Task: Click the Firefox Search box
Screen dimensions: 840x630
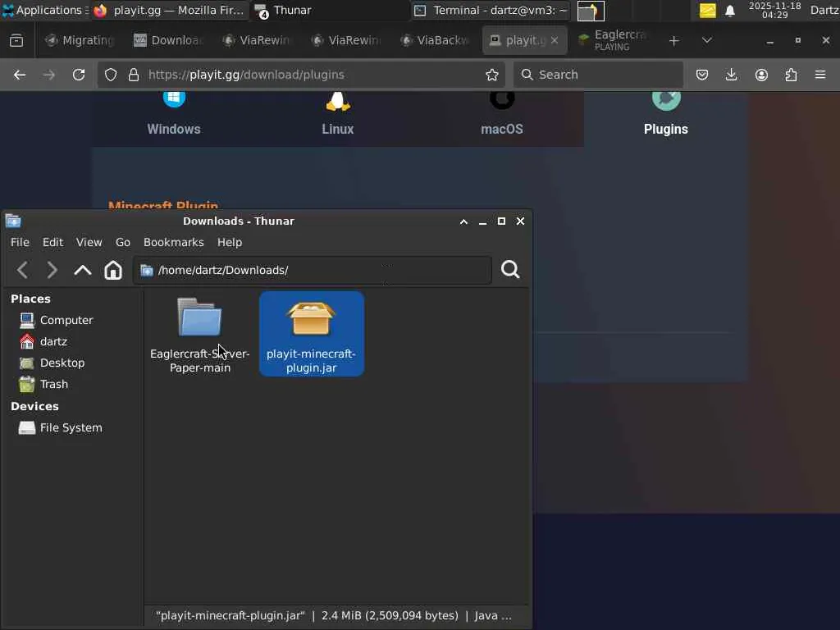Action: pyautogui.click(x=598, y=75)
